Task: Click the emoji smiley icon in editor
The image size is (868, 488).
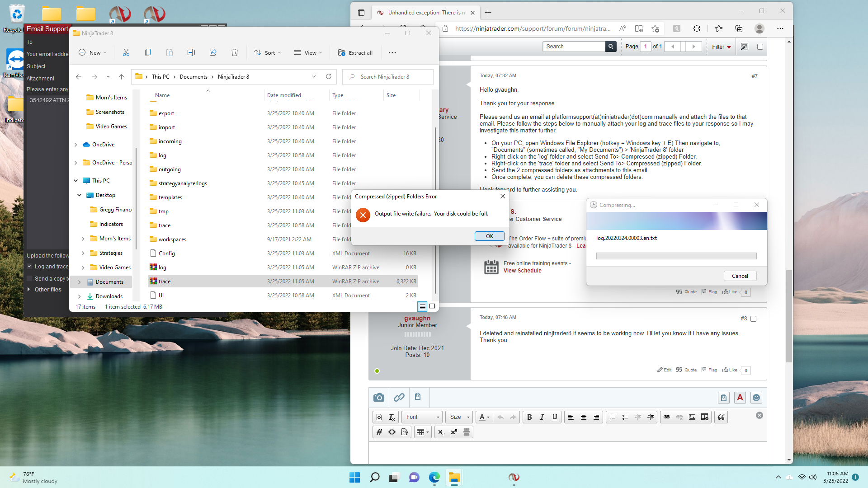Action: tap(756, 398)
